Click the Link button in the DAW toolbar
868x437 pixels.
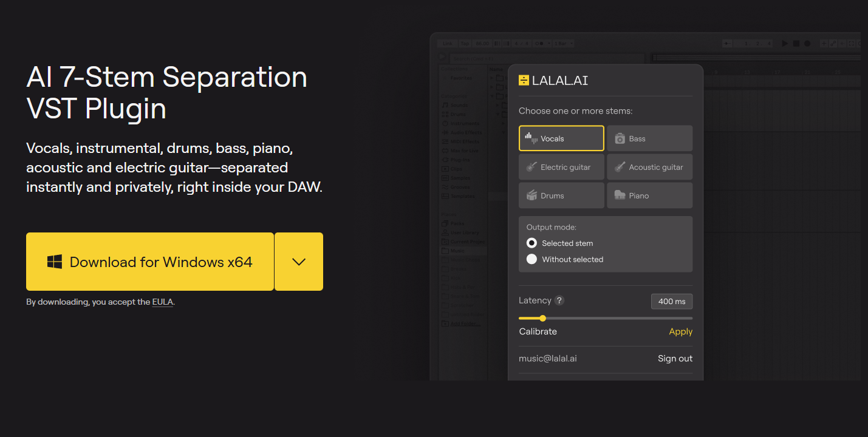(x=448, y=44)
